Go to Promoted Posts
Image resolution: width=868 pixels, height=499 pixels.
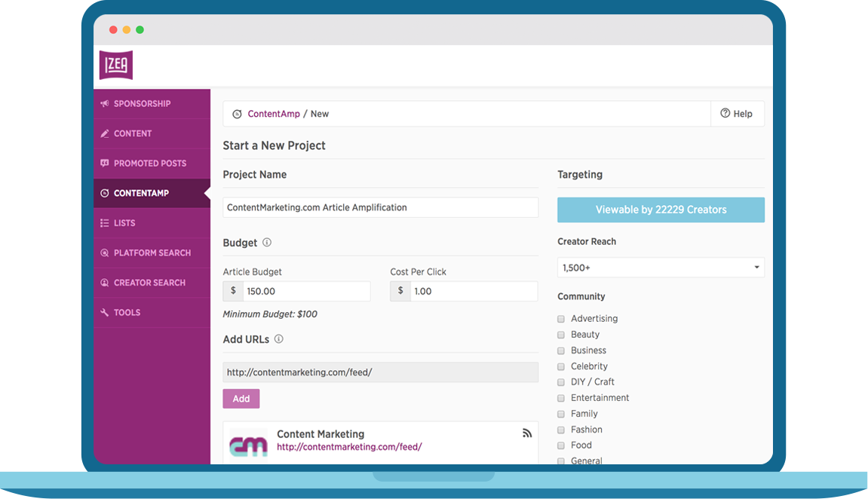[152, 164]
